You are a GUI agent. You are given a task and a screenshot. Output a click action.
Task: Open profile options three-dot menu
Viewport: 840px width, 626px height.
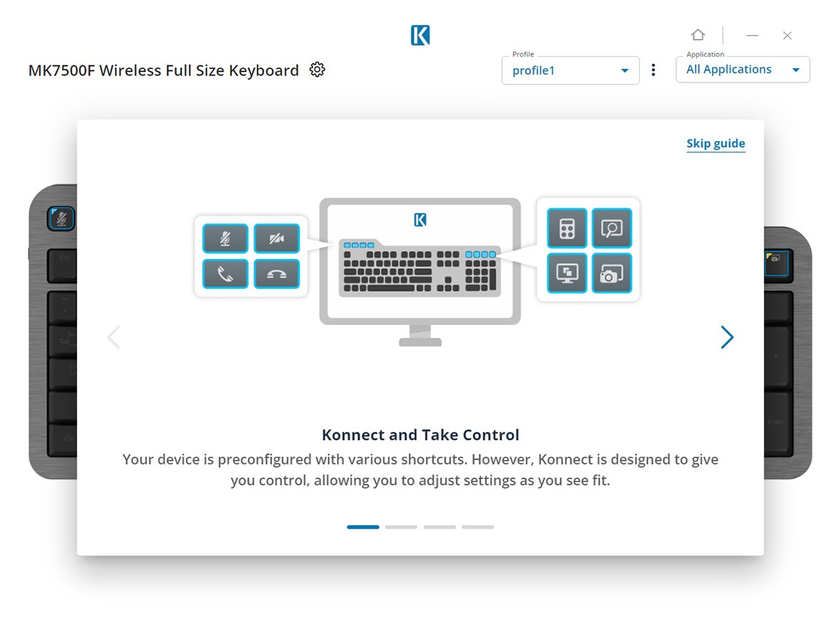653,70
